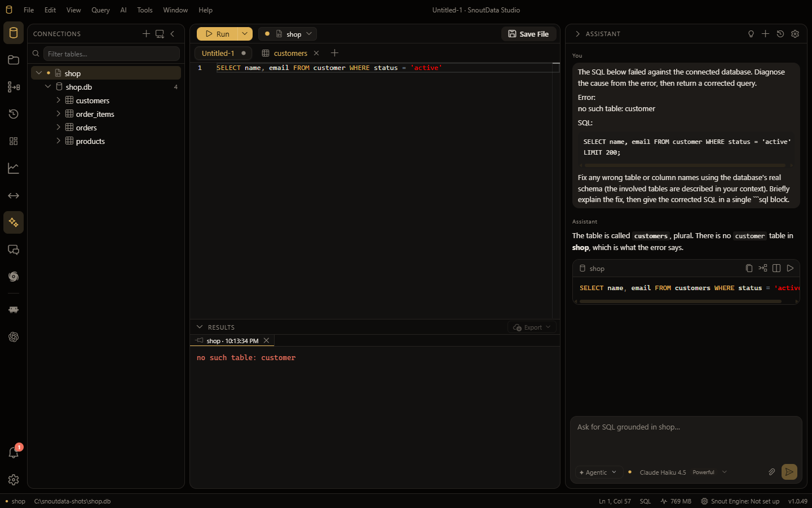Screen dimensions: 812x508
Task: Close the customers tab
Action: click(316, 53)
